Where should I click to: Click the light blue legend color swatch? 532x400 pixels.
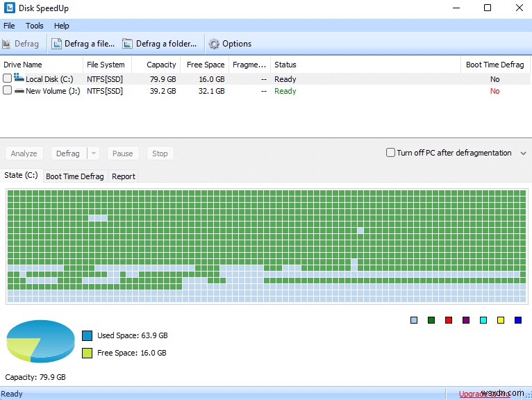414,320
